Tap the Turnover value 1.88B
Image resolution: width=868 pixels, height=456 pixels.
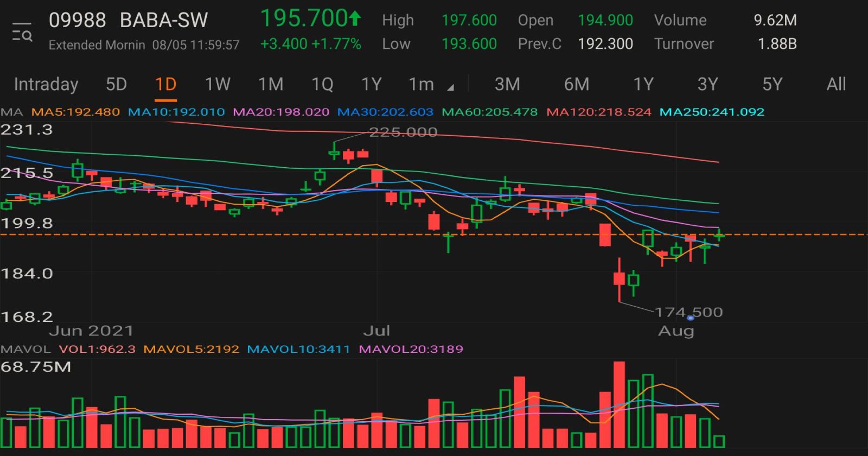coord(777,44)
